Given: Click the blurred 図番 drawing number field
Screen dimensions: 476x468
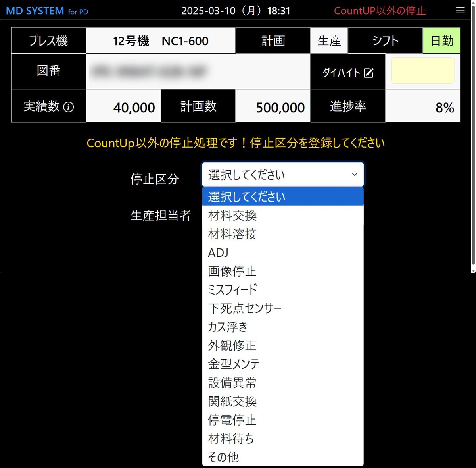Looking at the screenshot, I should (x=198, y=71).
